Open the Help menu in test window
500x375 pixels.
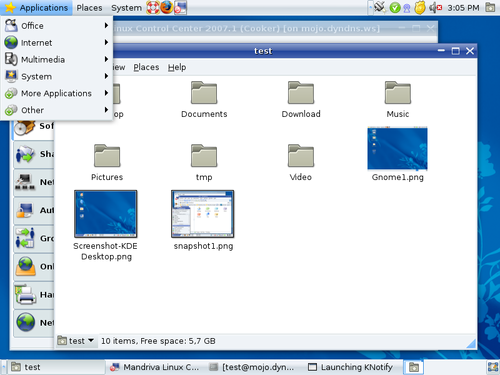[x=177, y=67]
